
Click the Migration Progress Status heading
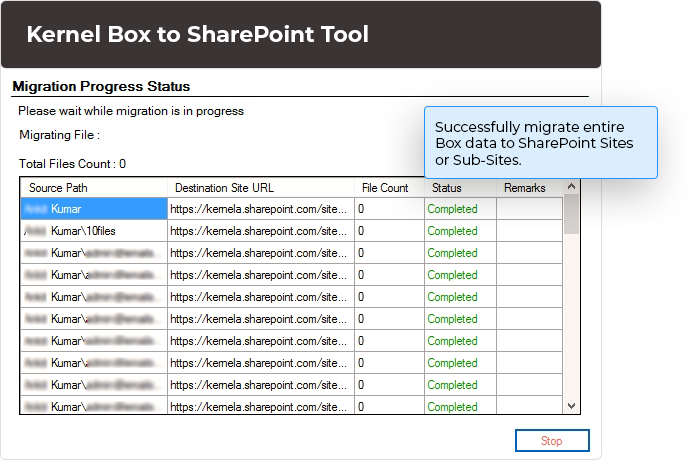point(101,86)
